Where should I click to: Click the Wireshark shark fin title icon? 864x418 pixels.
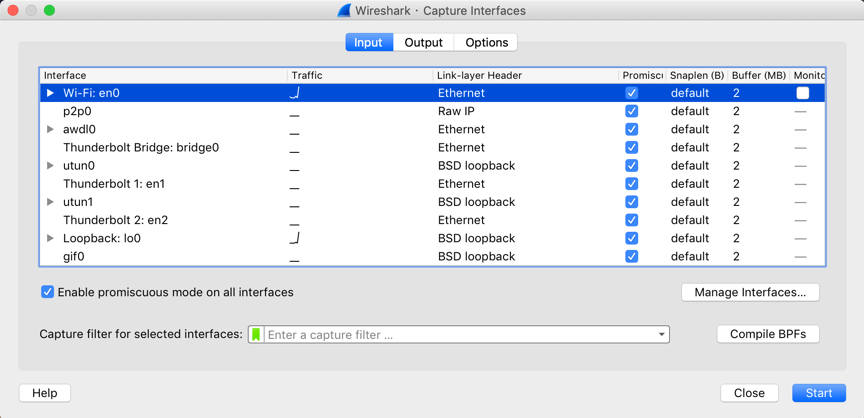pos(344,10)
